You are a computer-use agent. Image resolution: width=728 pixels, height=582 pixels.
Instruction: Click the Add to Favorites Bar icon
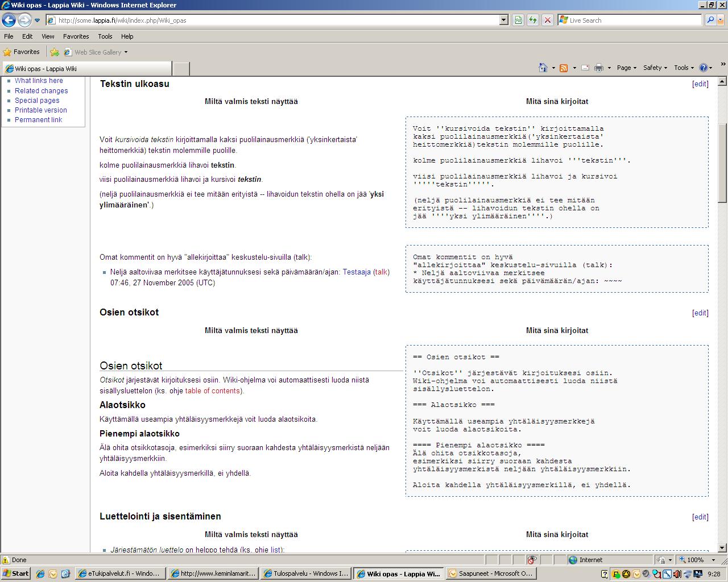pyautogui.click(x=55, y=52)
